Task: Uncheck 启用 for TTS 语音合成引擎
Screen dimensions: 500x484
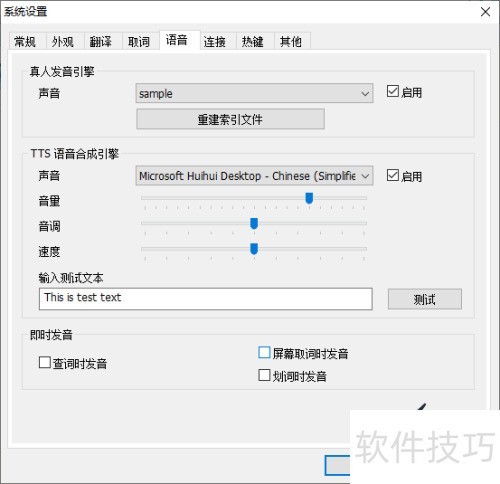Action: [x=393, y=175]
